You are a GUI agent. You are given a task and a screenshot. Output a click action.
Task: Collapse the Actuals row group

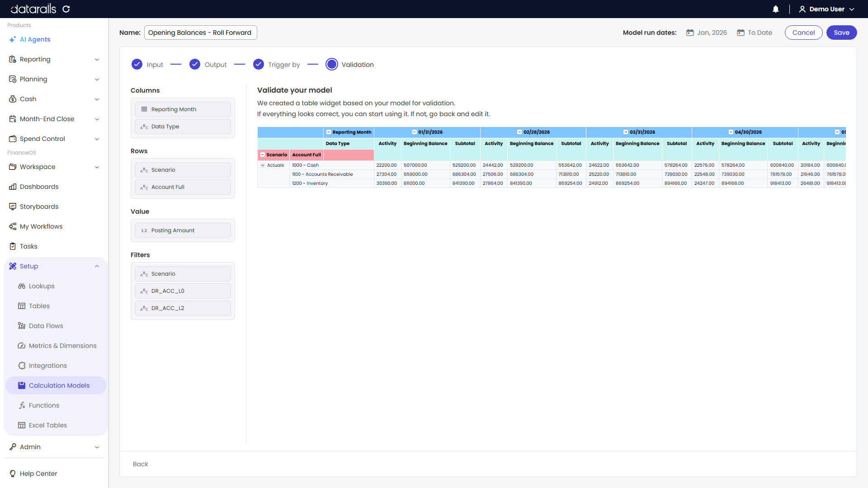coord(263,165)
